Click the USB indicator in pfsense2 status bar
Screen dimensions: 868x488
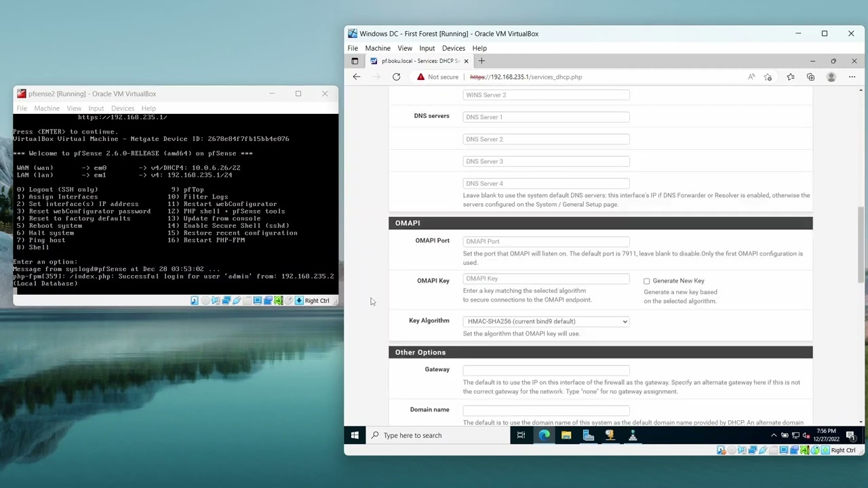[237, 300]
